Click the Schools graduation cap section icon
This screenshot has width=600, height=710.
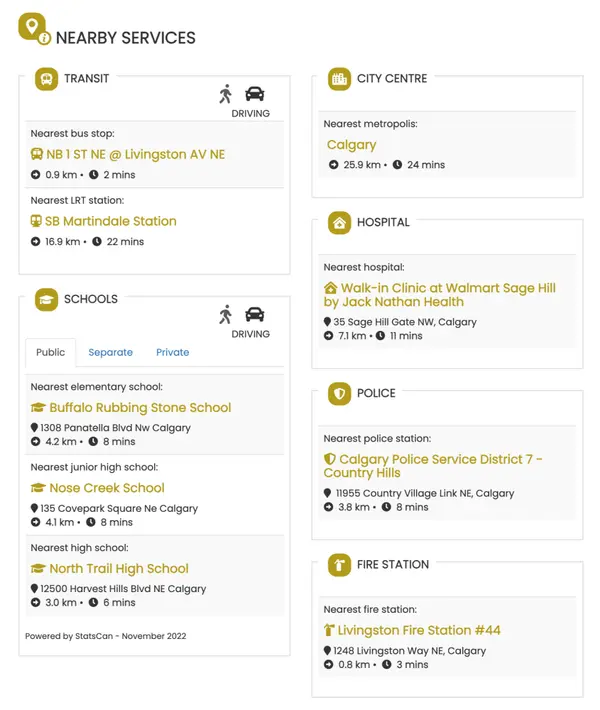point(46,299)
